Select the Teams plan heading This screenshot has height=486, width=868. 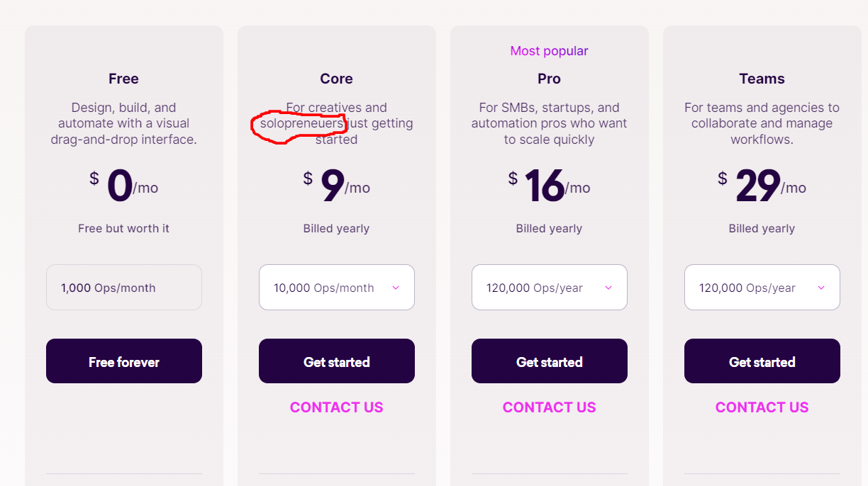pyautogui.click(x=762, y=79)
